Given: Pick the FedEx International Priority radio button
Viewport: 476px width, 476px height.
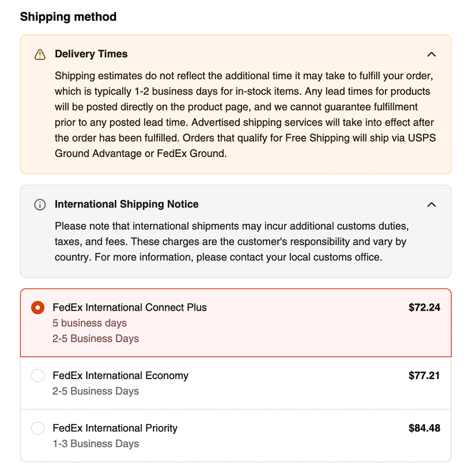Looking at the screenshot, I should pos(38,428).
